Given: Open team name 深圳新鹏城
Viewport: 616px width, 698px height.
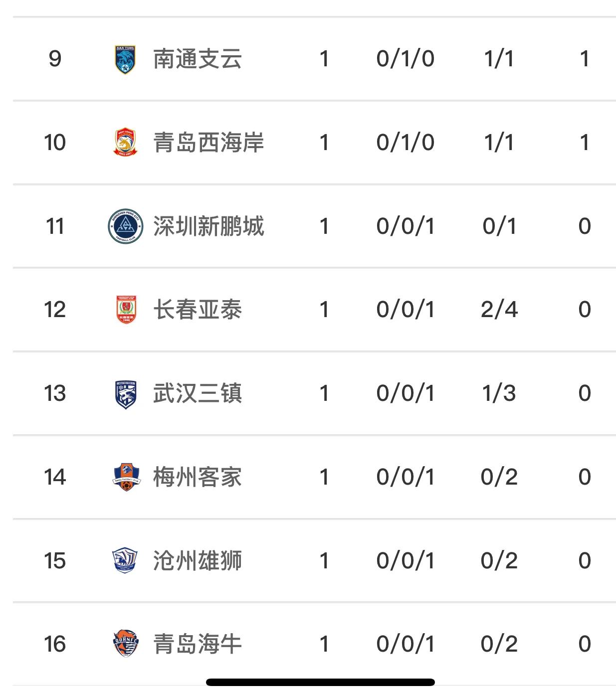Looking at the screenshot, I should click(208, 226).
